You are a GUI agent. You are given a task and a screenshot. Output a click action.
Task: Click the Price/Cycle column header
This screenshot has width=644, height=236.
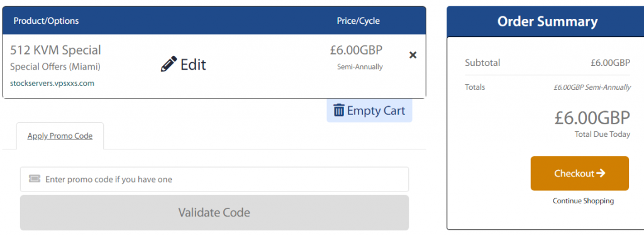tap(358, 21)
